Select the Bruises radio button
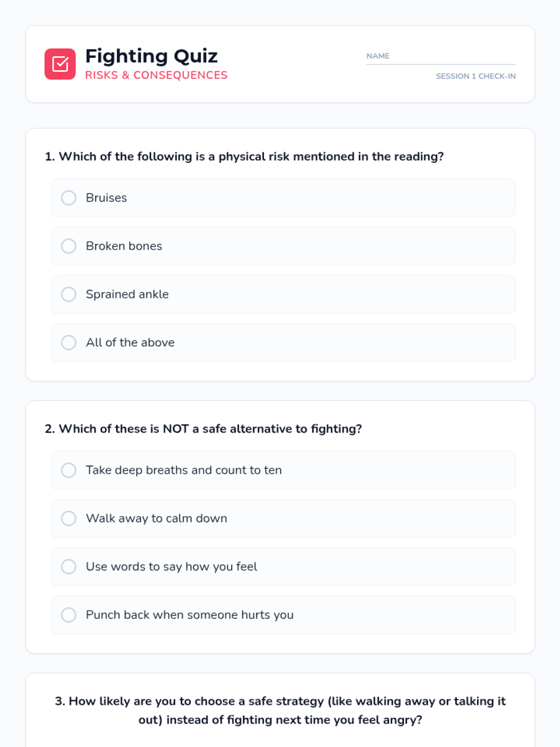560x747 pixels. (69, 198)
